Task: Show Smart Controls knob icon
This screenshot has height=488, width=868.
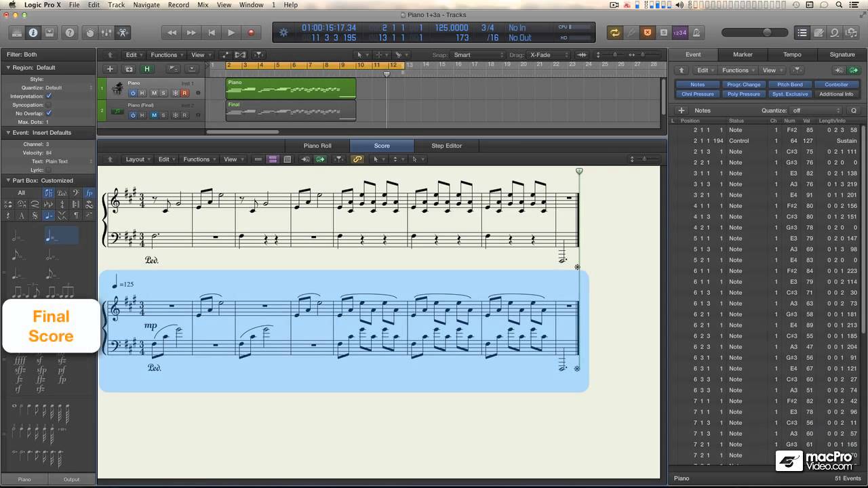Action: coord(90,32)
